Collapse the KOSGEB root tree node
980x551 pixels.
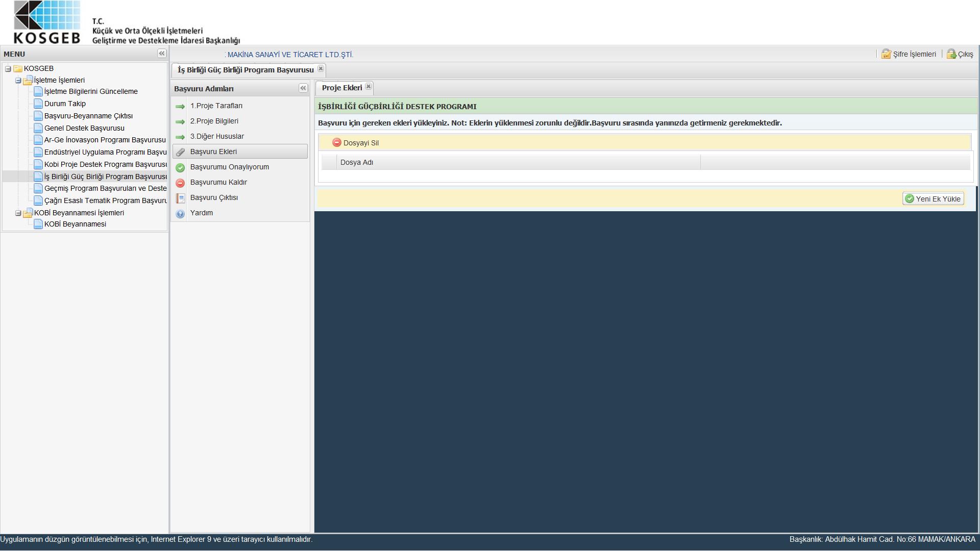pos(8,68)
